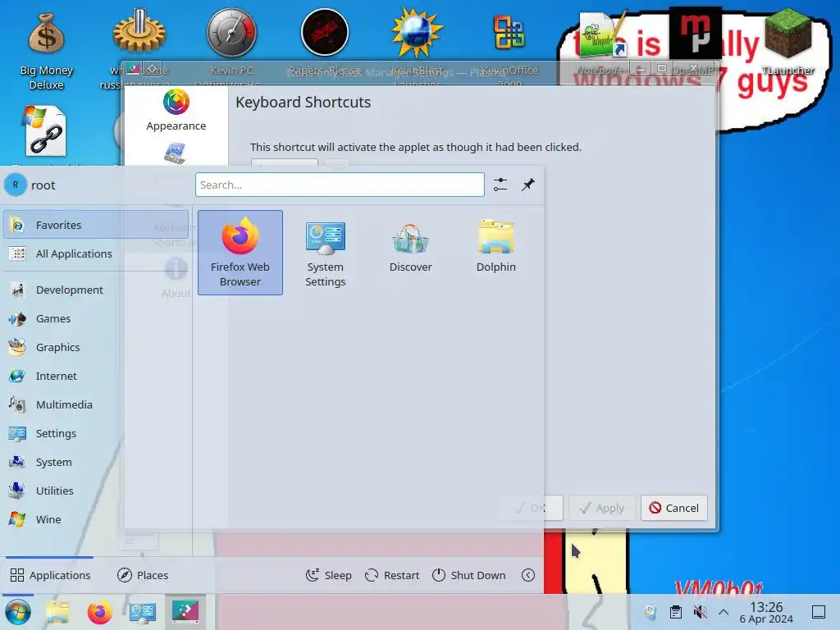840x630 pixels.
Task: Open Utilities category
Action: point(96,491)
